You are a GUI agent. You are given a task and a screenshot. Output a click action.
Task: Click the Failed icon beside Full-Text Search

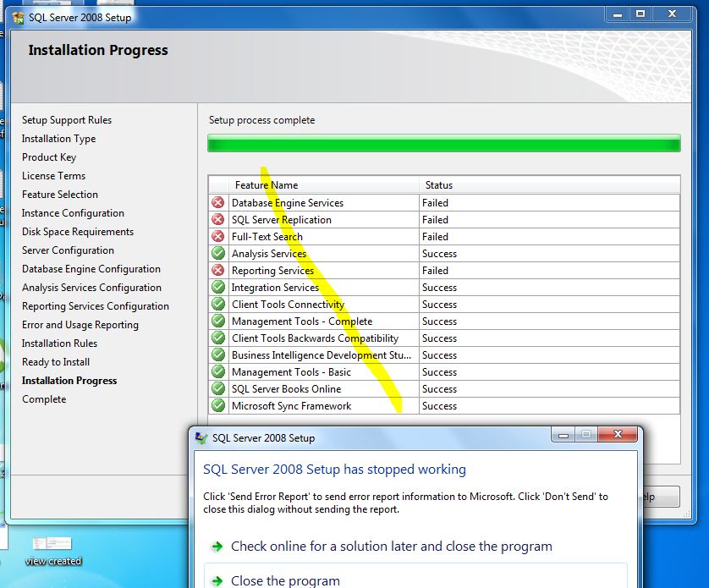click(218, 237)
